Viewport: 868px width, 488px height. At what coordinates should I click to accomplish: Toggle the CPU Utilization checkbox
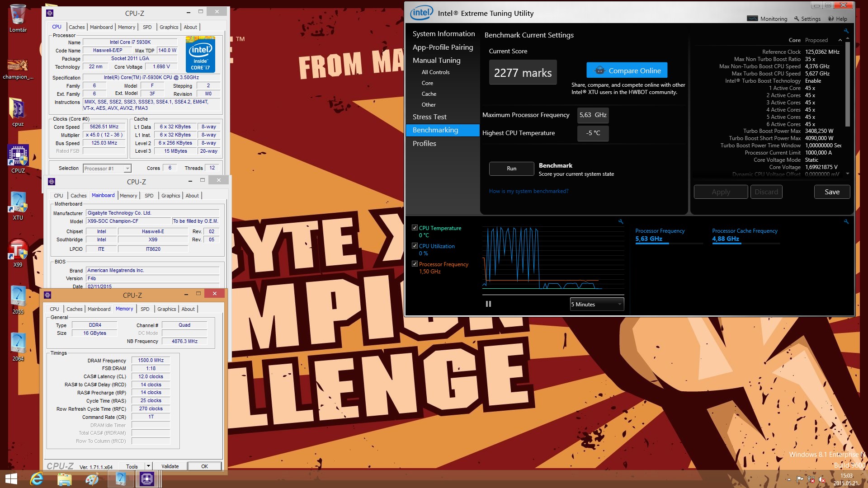click(x=415, y=245)
